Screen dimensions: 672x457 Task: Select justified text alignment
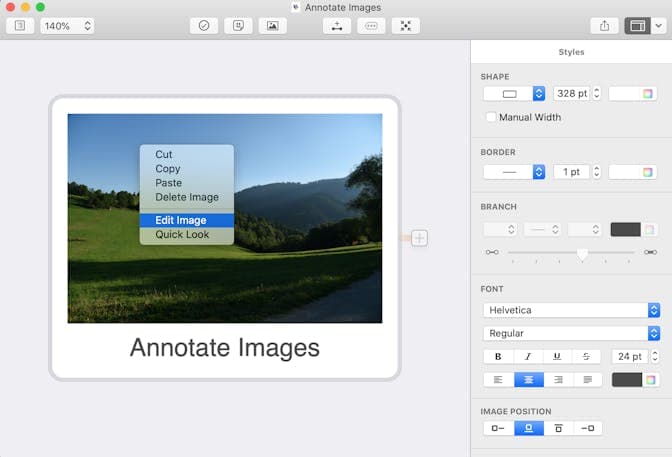pyautogui.click(x=588, y=380)
